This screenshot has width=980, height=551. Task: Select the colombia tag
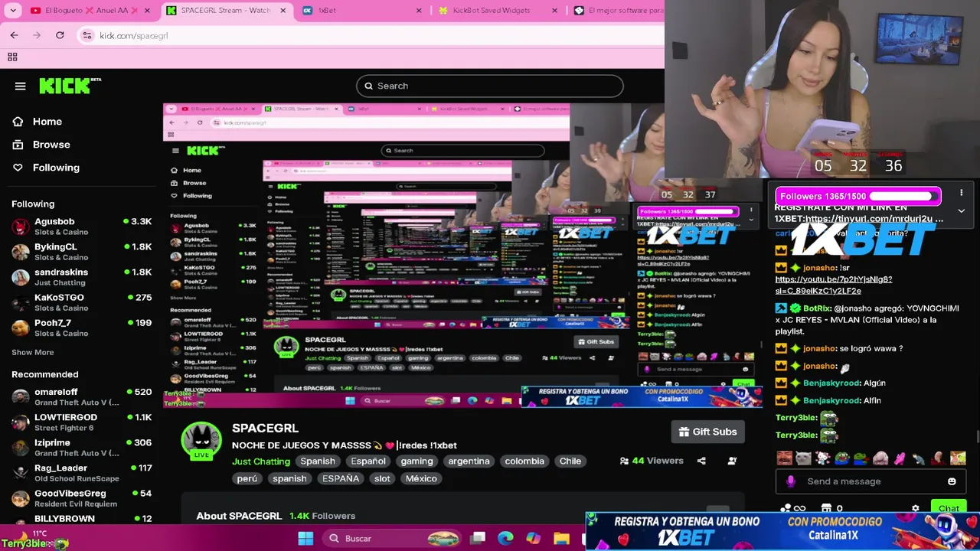click(524, 461)
